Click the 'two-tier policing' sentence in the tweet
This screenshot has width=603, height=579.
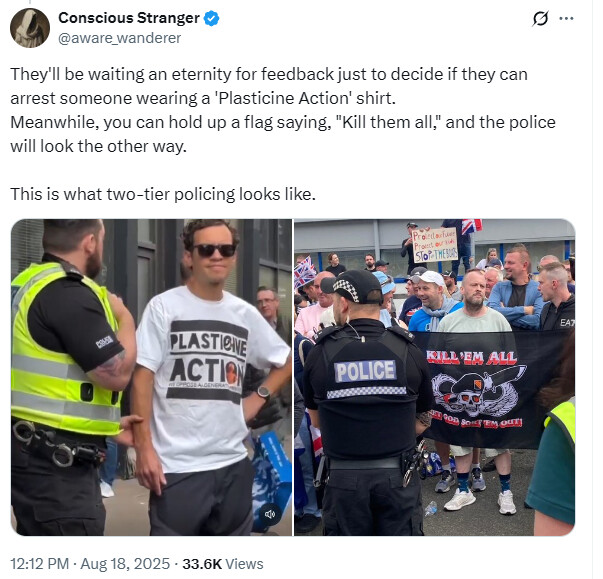163,194
